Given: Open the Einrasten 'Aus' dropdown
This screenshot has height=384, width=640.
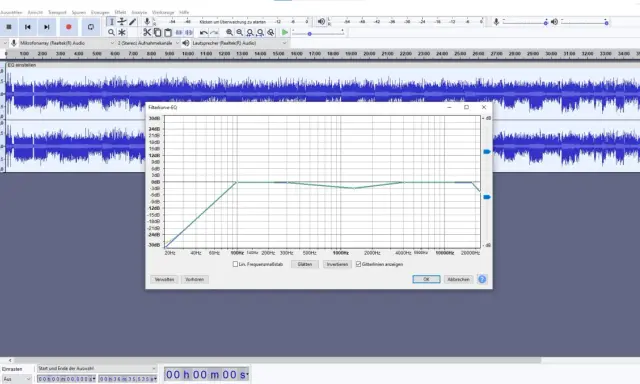Looking at the screenshot, I should (x=16, y=379).
